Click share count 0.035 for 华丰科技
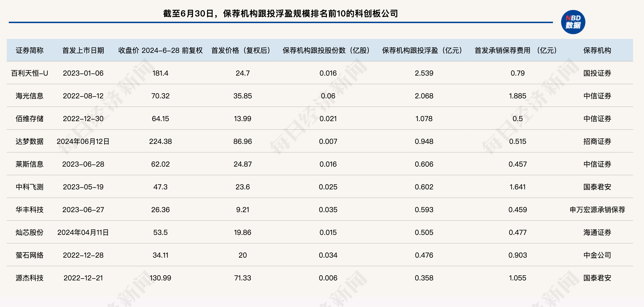The height and width of the screenshot is (307, 644). [328, 210]
